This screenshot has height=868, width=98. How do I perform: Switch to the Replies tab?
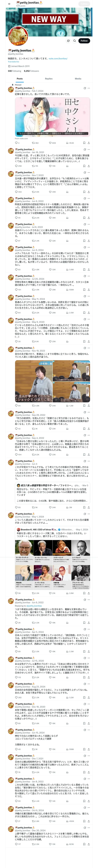(49, 79)
